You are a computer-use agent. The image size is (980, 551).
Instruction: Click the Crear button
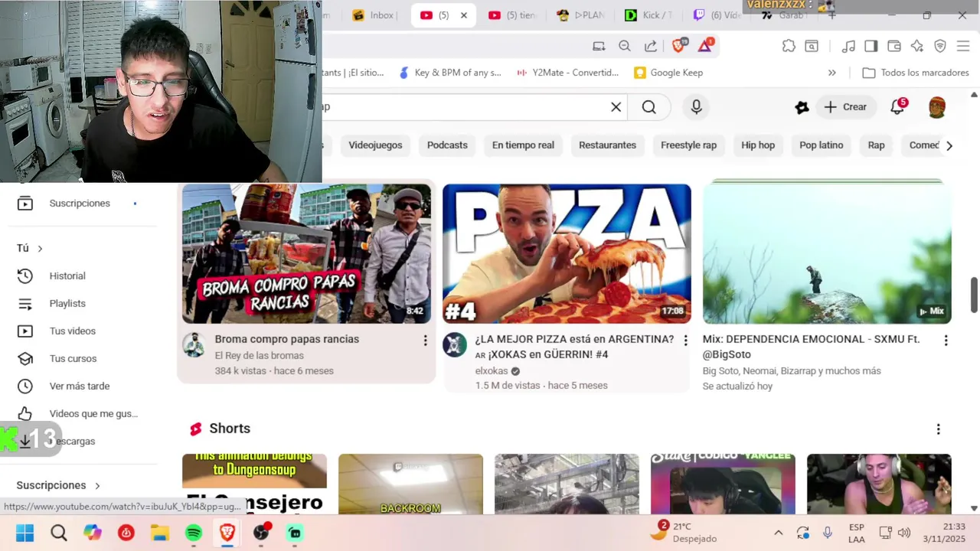coord(845,107)
